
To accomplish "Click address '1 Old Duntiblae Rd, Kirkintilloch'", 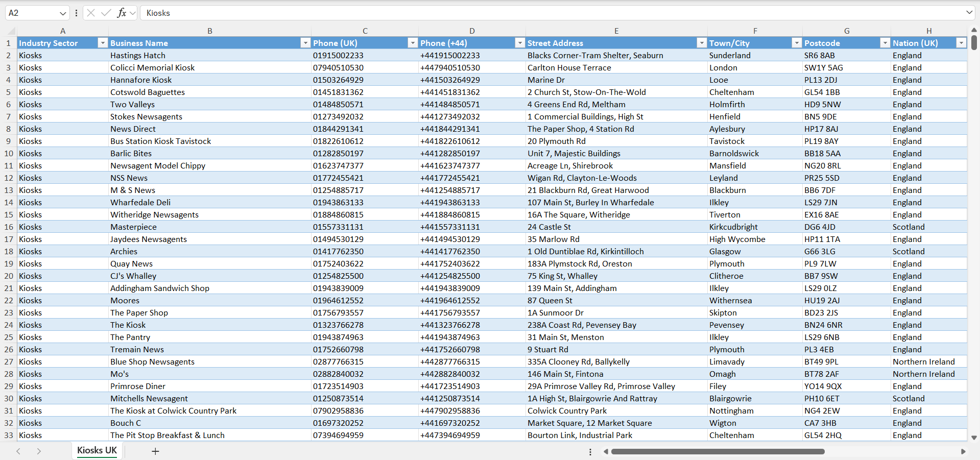I will pos(616,251).
